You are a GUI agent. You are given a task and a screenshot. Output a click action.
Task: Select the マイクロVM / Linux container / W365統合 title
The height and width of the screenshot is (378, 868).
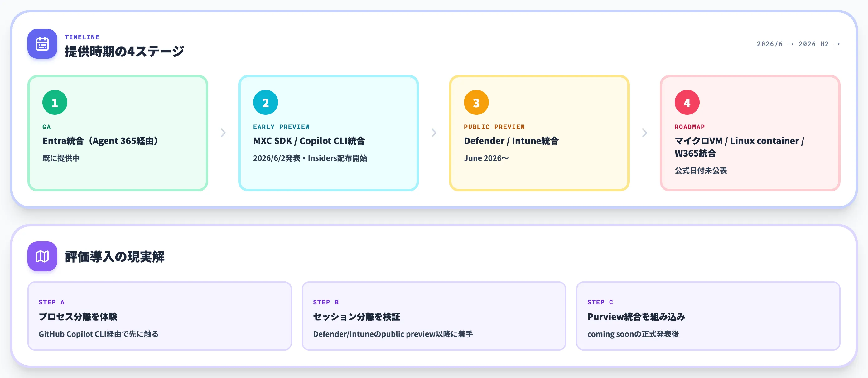pyautogui.click(x=739, y=147)
